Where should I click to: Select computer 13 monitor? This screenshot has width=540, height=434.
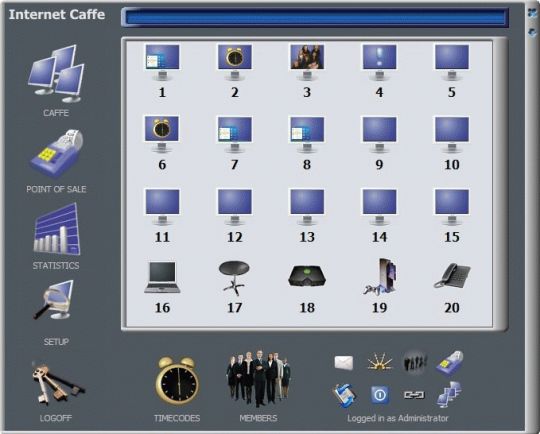pos(307,207)
